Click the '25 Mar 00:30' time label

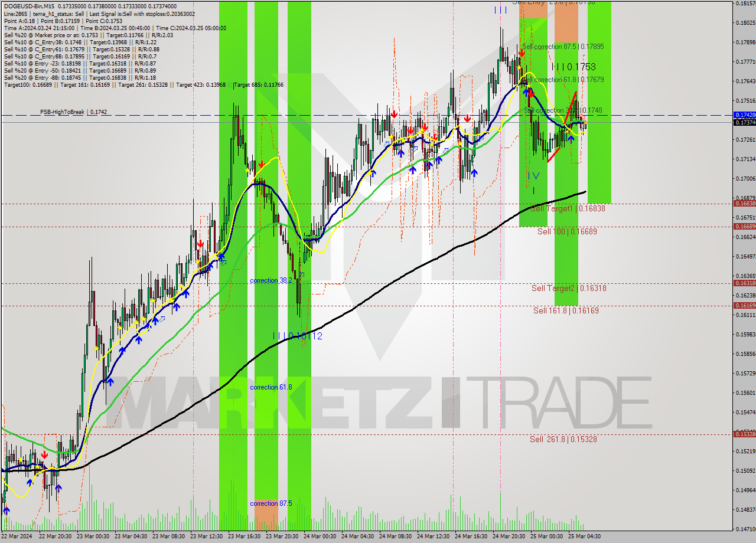pos(548,537)
